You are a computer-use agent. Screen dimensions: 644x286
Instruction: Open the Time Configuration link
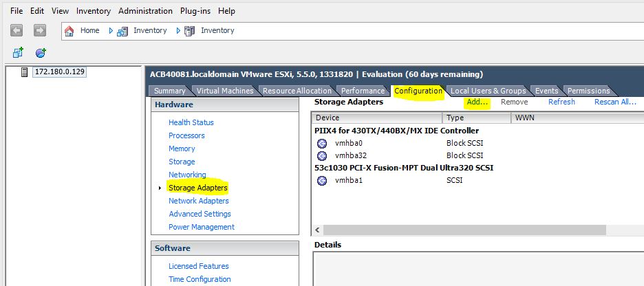[x=200, y=279]
